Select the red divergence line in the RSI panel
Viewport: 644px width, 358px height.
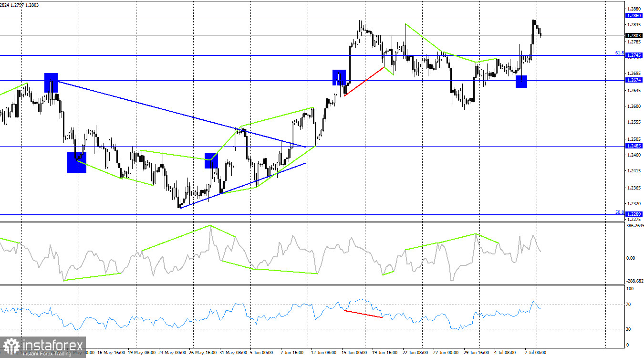coord(363,314)
